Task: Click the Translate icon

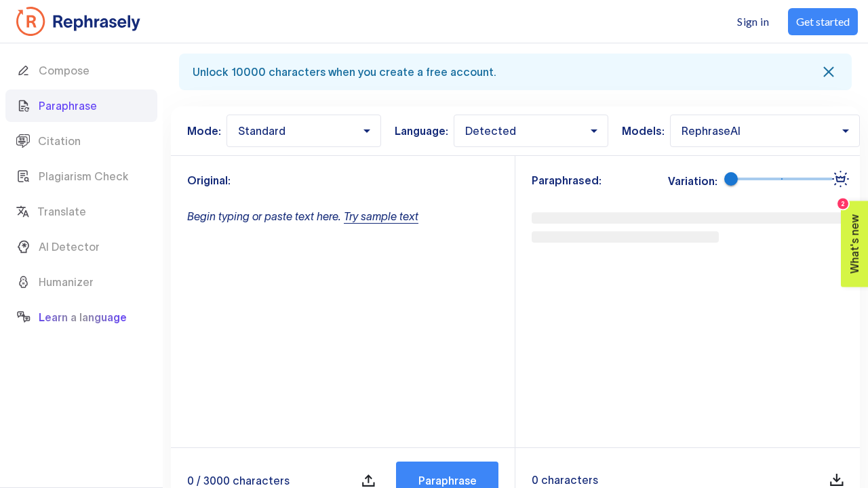Action: [x=23, y=211]
